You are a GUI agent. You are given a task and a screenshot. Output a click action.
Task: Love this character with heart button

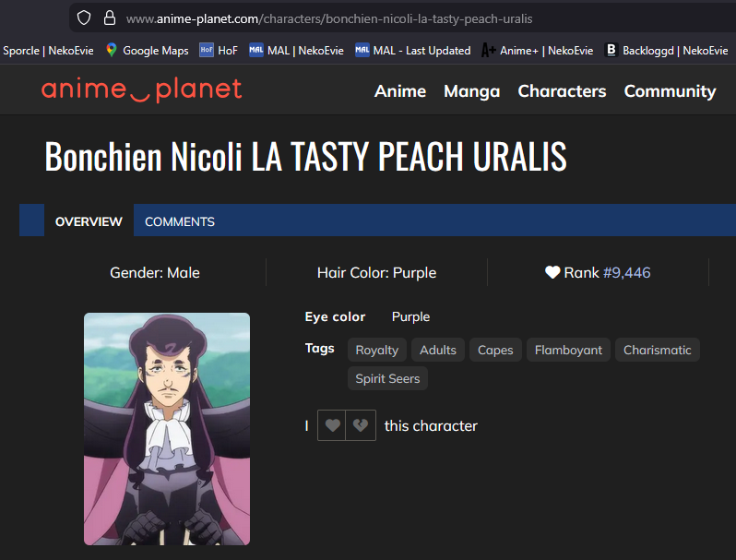coord(332,425)
